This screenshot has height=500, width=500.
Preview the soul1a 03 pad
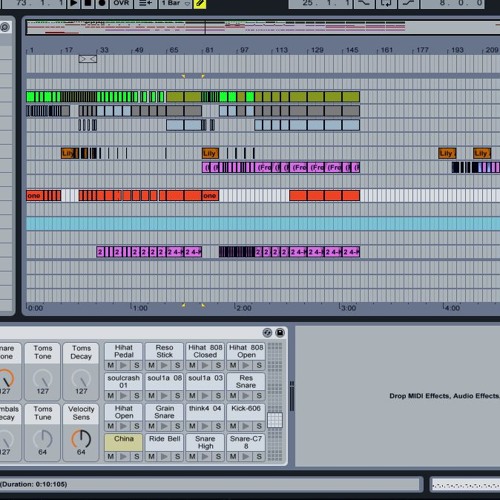205,396
